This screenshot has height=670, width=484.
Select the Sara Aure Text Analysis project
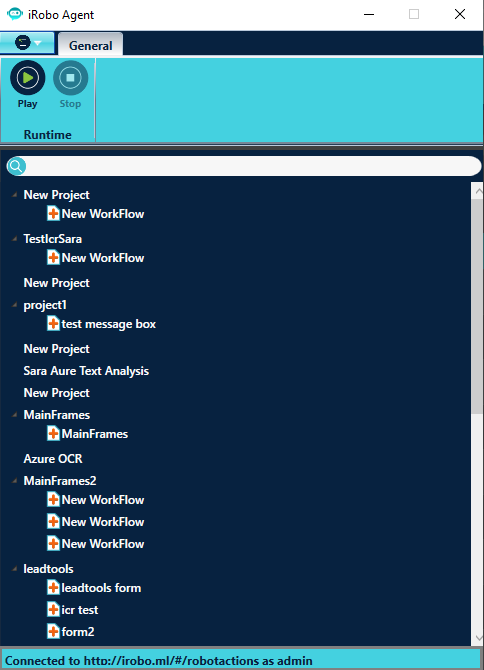[x=86, y=371]
